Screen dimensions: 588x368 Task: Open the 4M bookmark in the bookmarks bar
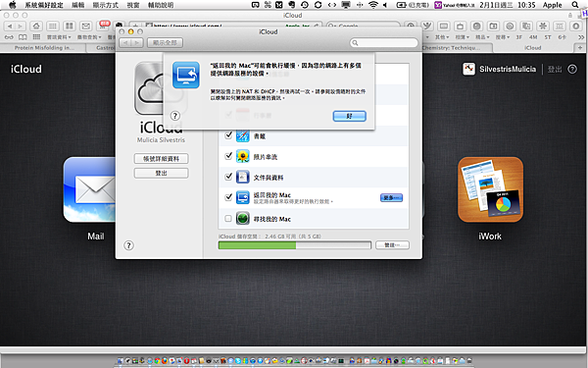pos(533,37)
